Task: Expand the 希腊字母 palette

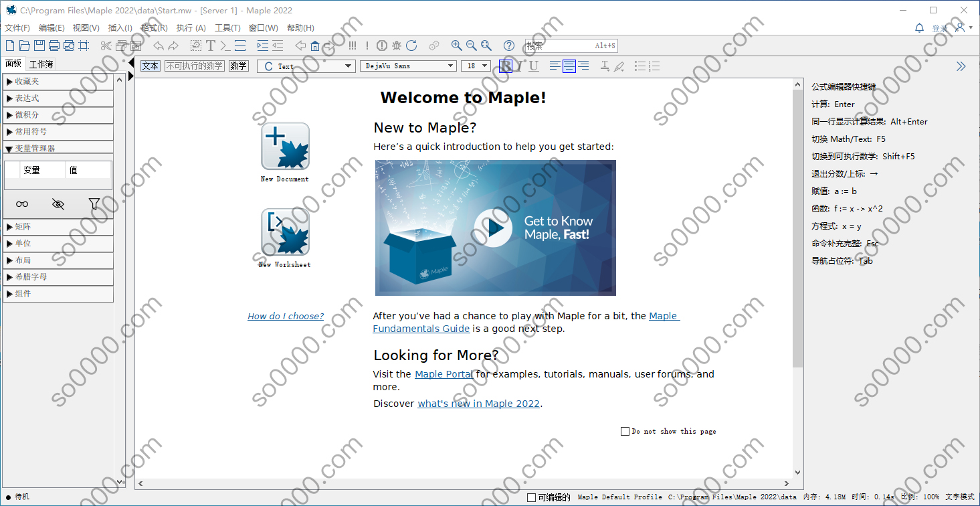Action: click(x=58, y=276)
